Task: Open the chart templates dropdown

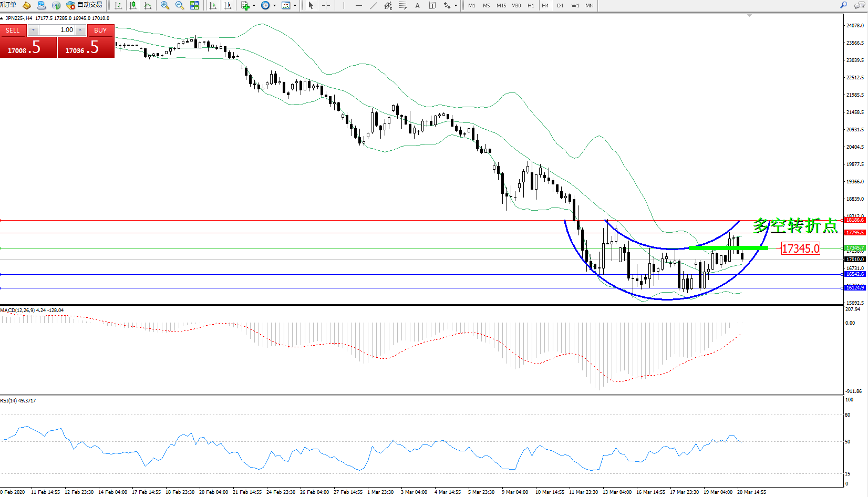Action: click(295, 5)
